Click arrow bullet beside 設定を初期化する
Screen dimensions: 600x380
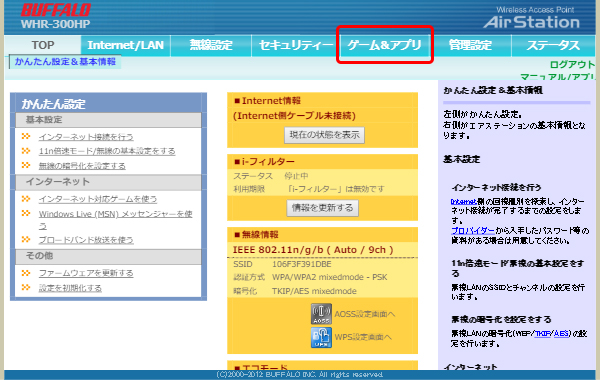point(26,287)
